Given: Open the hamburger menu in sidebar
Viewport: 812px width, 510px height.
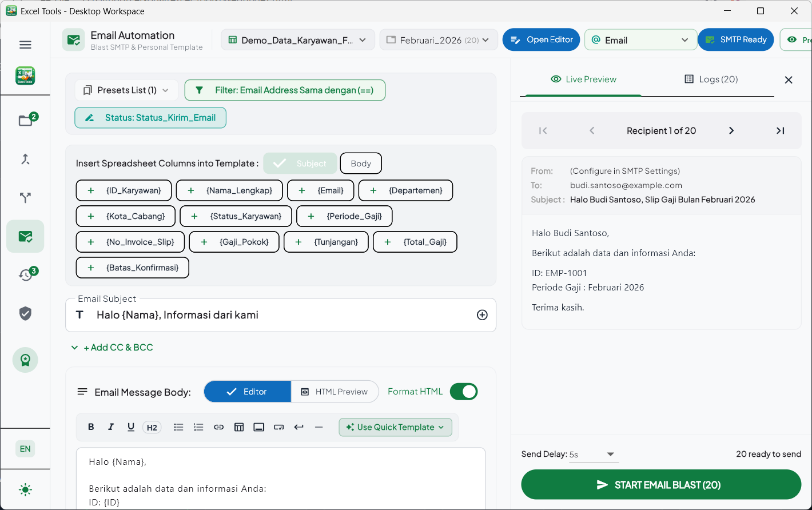Looking at the screenshot, I should 25,45.
